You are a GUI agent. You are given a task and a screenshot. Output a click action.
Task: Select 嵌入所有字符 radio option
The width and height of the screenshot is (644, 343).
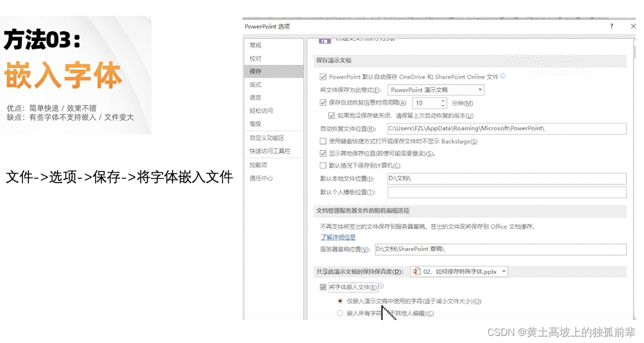pyautogui.click(x=339, y=314)
